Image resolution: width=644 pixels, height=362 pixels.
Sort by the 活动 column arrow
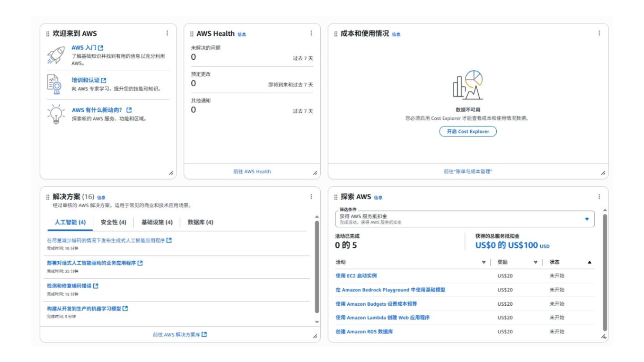click(x=484, y=262)
